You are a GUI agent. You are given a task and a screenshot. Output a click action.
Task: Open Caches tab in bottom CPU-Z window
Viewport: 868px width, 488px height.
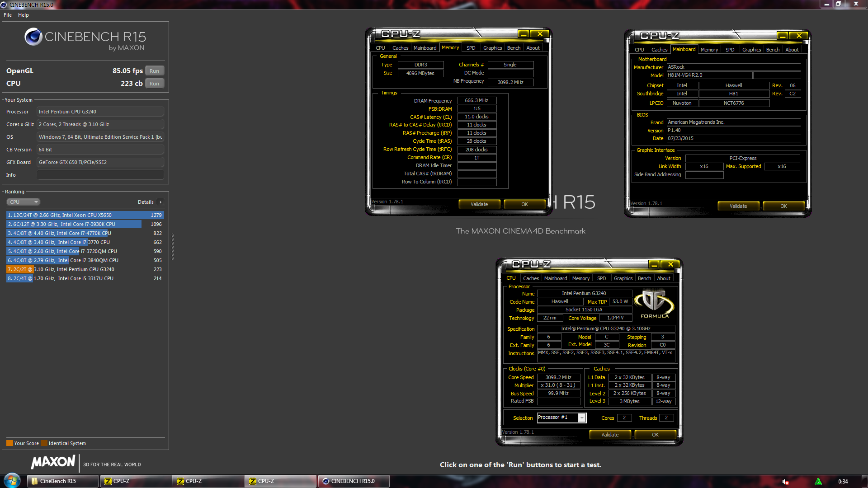click(531, 278)
